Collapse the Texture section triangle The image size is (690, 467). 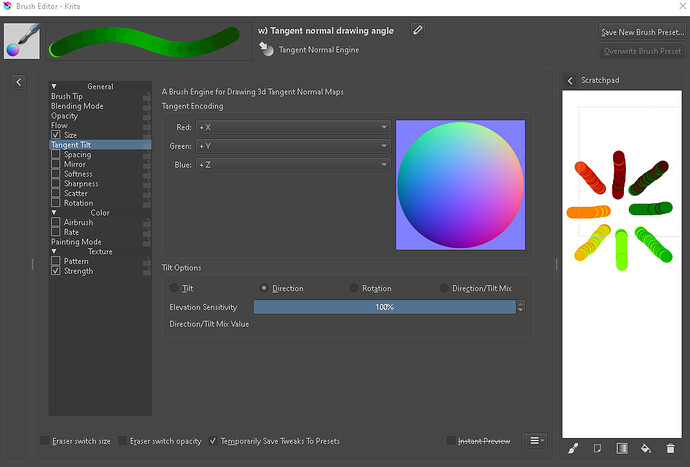pos(54,251)
